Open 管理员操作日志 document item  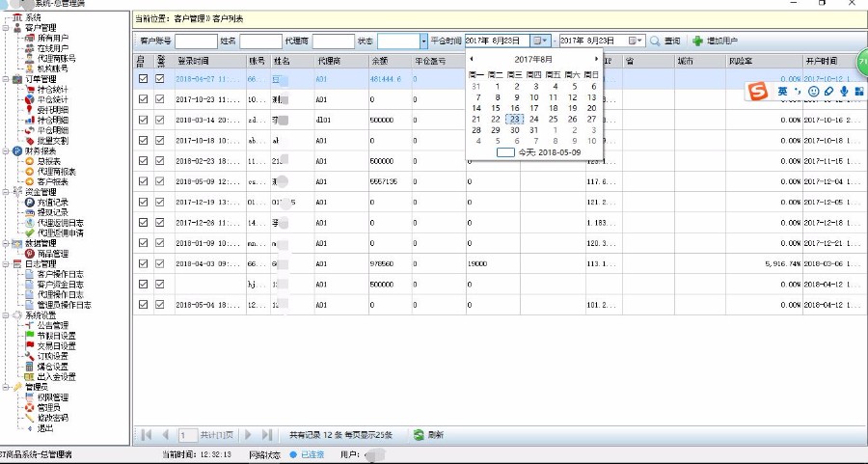click(65, 305)
